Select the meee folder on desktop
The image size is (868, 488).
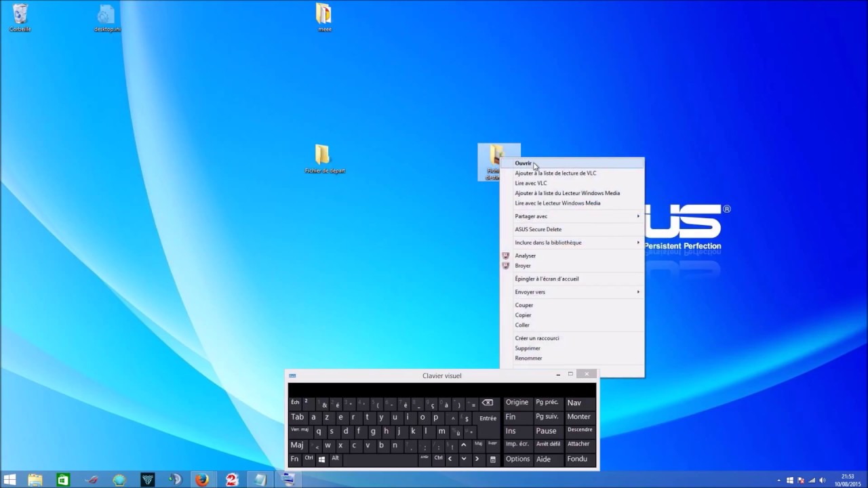pos(324,18)
